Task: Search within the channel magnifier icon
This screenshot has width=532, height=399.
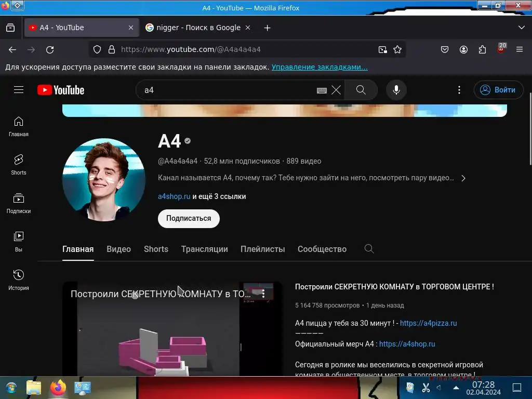Action: pyautogui.click(x=369, y=249)
